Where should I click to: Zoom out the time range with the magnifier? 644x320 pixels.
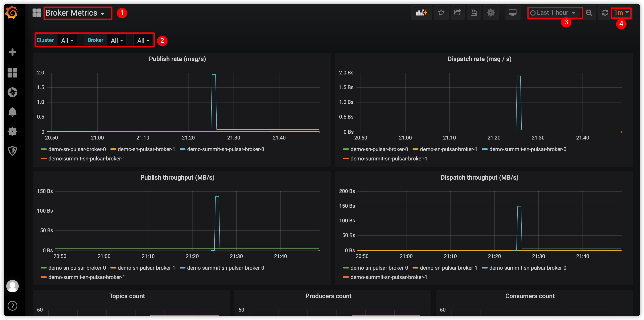tap(589, 12)
